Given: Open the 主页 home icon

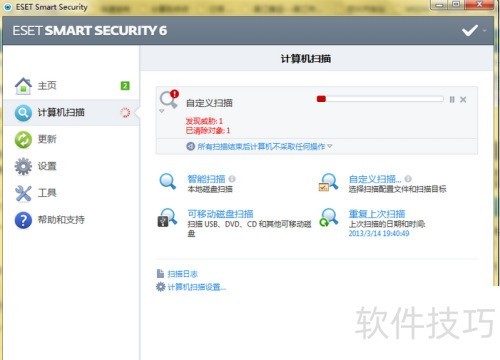Looking at the screenshot, I should point(23,86).
